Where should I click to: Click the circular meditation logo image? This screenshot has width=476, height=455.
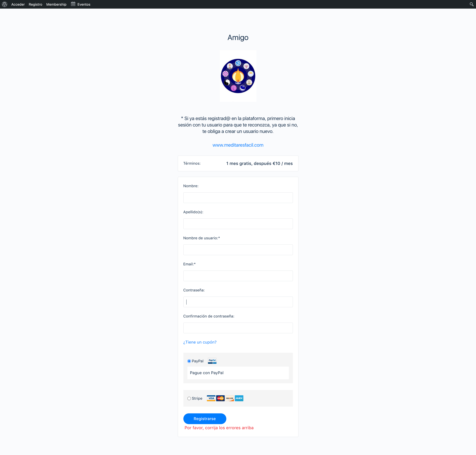click(x=238, y=76)
